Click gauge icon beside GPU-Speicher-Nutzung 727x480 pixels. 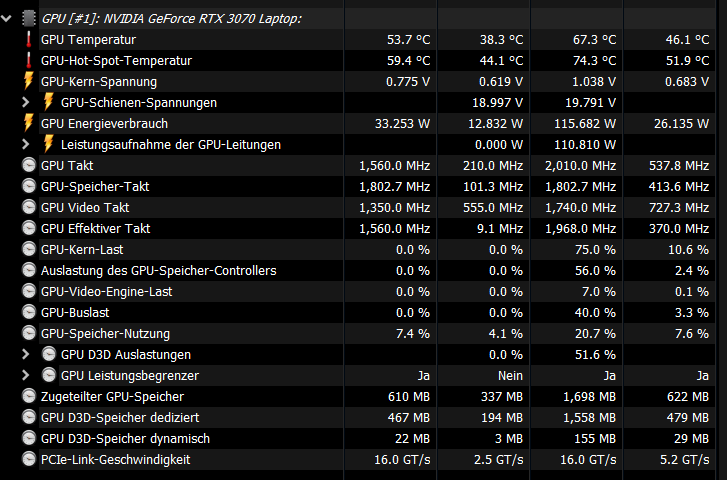(29, 333)
